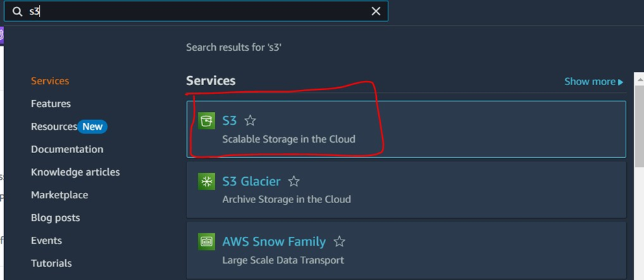Click the search magnifier icon
The height and width of the screenshot is (280, 644).
point(18,11)
